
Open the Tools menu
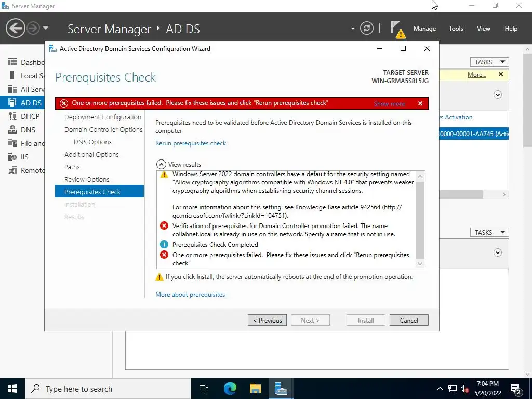click(x=456, y=29)
